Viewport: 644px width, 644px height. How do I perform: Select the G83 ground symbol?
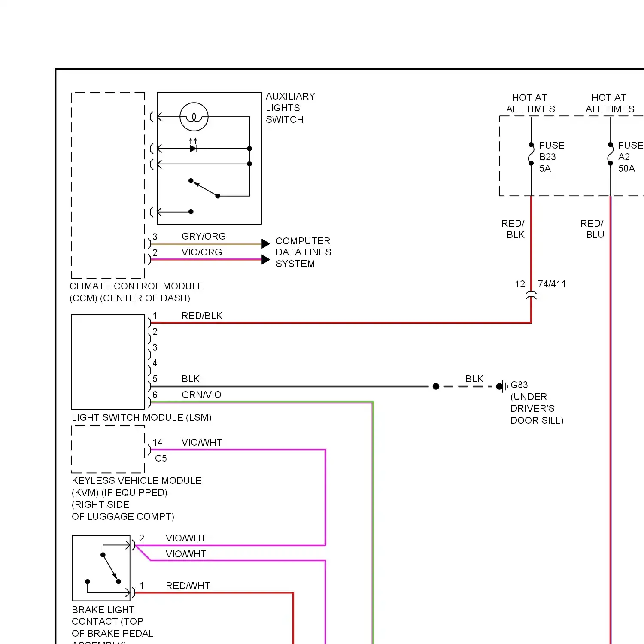502,386
